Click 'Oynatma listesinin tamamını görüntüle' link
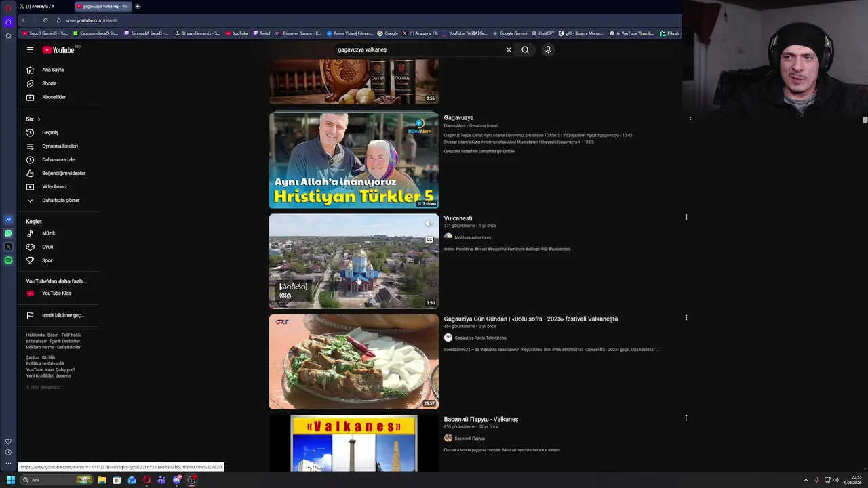Image resolution: width=868 pixels, height=488 pixels. click(x=479, y=151)
